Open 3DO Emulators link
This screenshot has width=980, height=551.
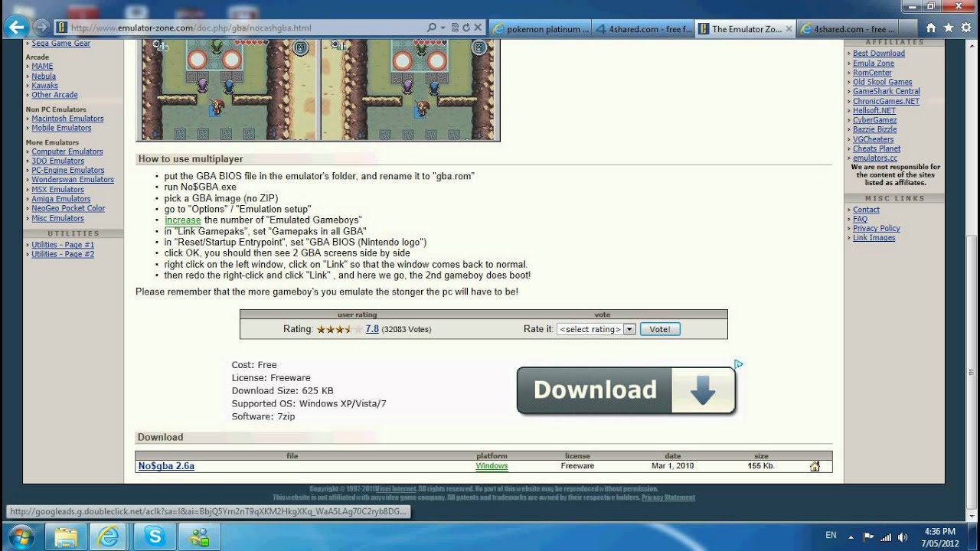pyautogui.click(x=57, y=161)
